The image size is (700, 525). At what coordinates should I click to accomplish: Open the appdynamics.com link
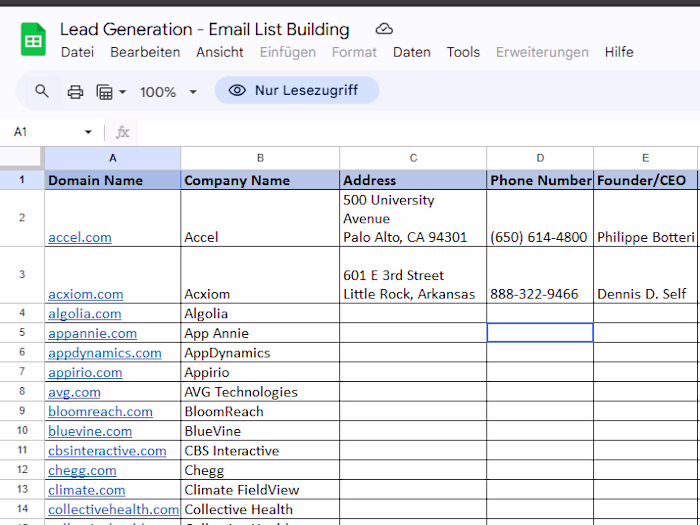(x=105, y=353)
